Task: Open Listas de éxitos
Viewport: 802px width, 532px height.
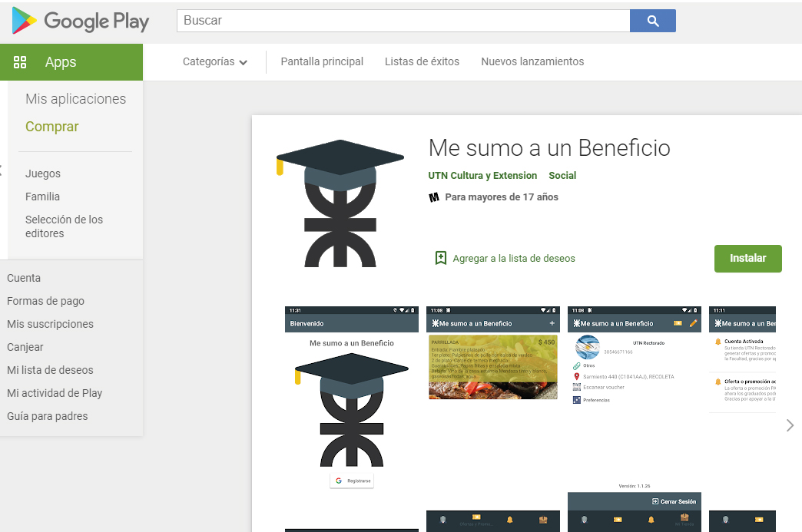Action: (x=422, y=61)
